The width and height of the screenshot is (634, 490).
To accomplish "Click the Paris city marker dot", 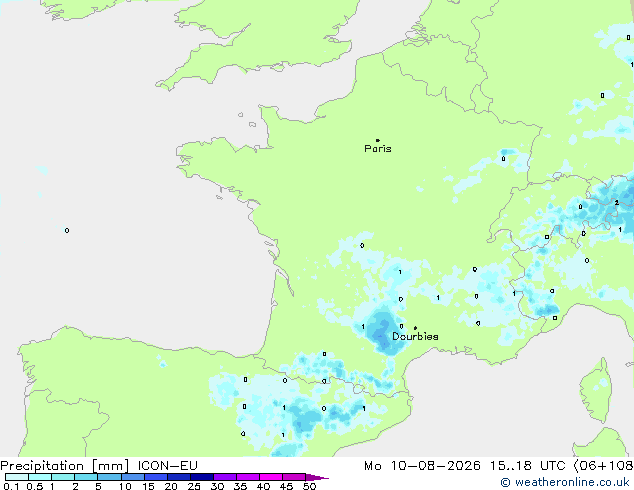I will coord(378,140).
